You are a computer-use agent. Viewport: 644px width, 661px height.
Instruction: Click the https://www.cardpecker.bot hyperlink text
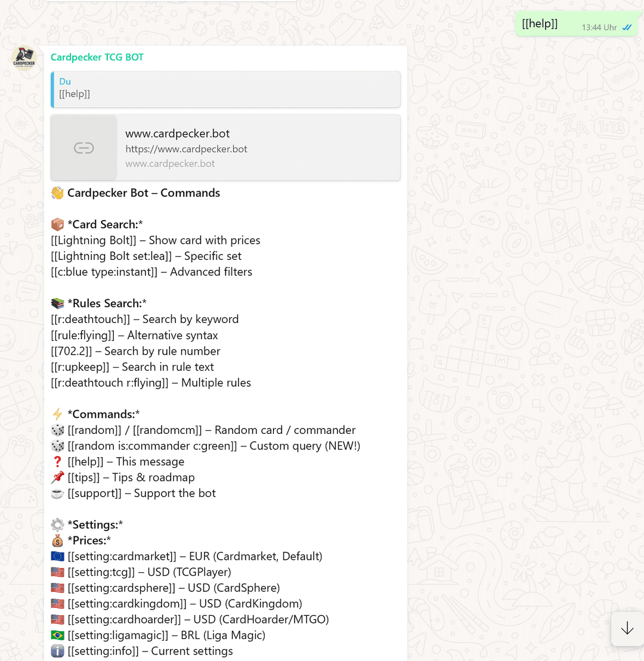pos(186,148)
